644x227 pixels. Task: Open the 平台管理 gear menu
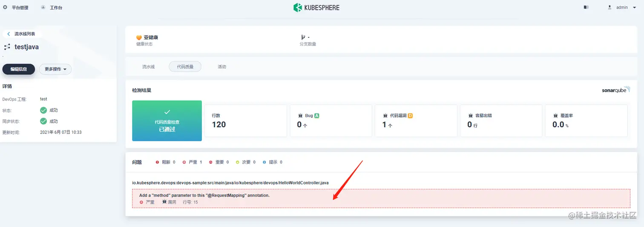[16, 8]
